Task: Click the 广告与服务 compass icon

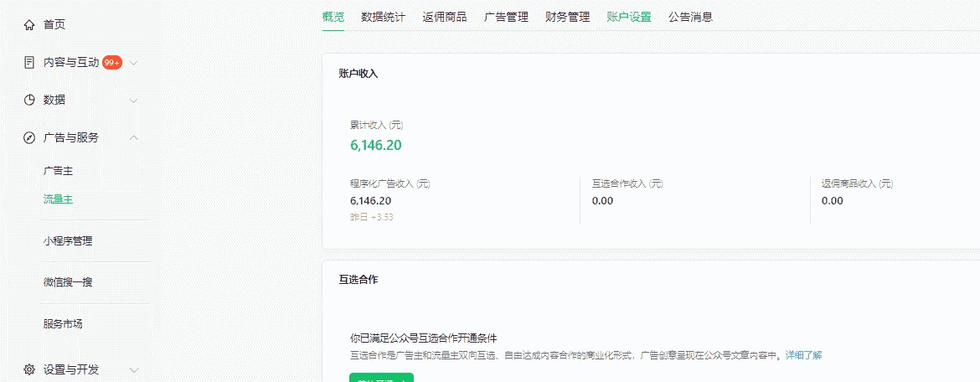Action: pos(29,137)
